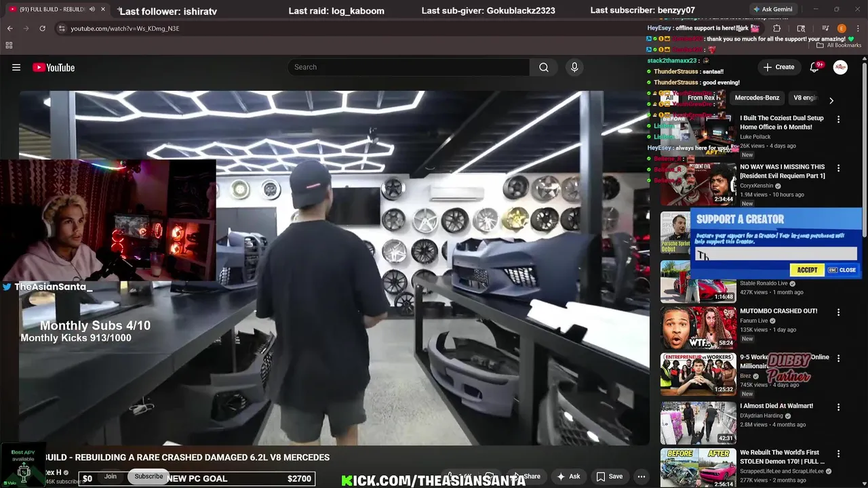Click the Create button
This screenshot has height=488, width=868.
(x=778, y=67)
